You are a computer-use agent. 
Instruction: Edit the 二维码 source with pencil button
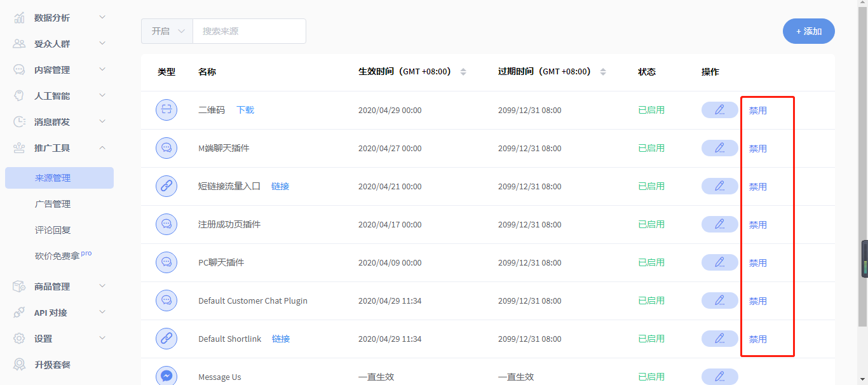coord(720,110)
